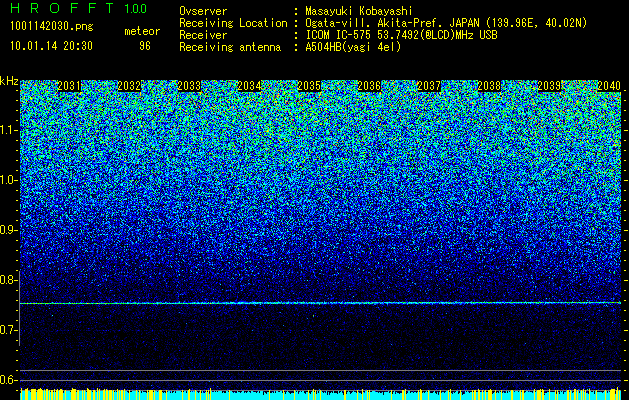Screen dimensions: 629x400
Task: Click the 2039 time marker
Action: tap(549, 86)
